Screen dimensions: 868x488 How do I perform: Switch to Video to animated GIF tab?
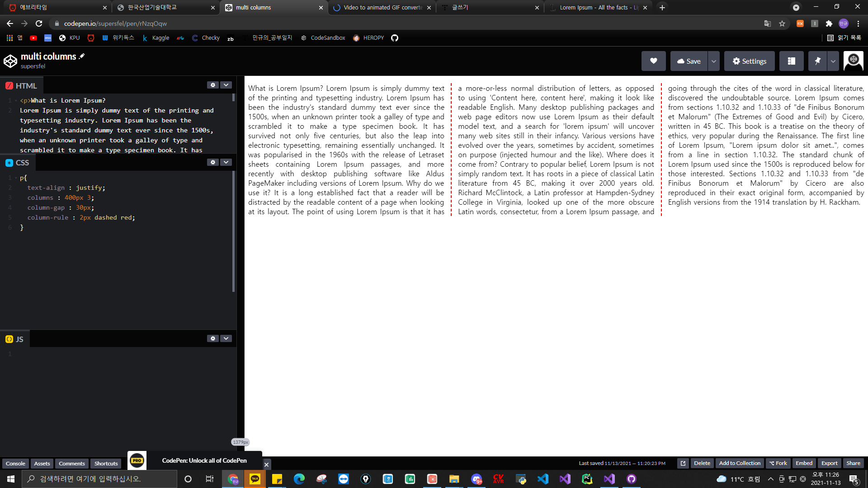pyautogui.click(x=382, y=7)
